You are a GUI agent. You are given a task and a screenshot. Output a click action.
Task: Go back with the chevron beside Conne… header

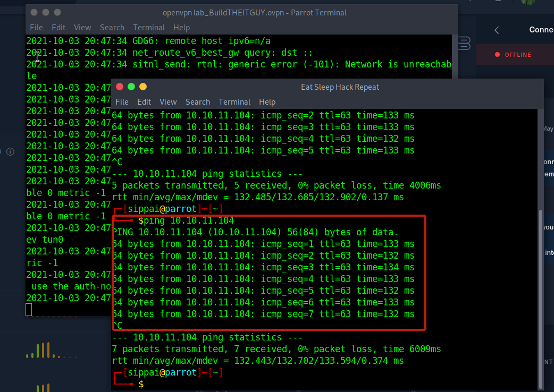coord(497,30)
